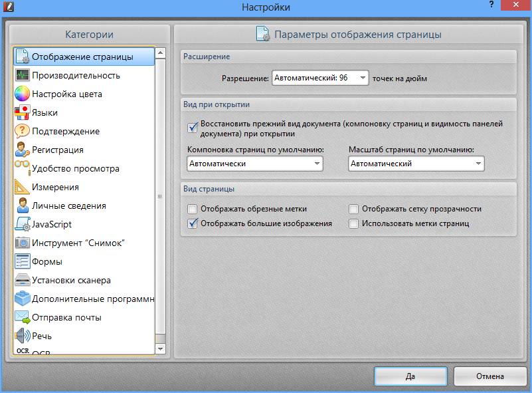The image size is (532, 393).
Task: Open the Настройка цвета category
Action: pos(84,94)
